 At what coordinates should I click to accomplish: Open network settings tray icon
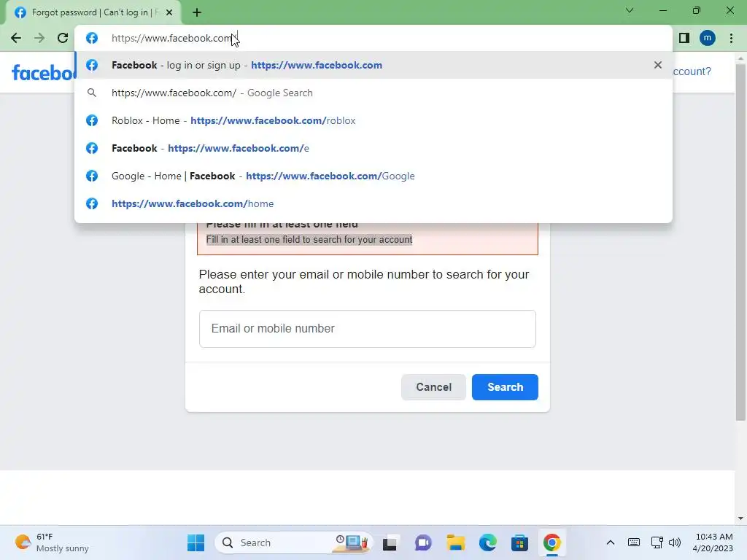point(657,542)
